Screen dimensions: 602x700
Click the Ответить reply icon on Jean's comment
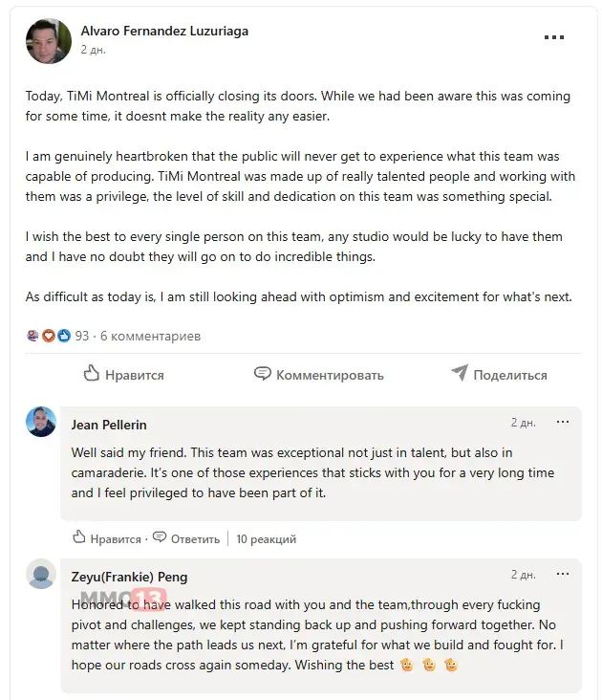click(x=160, y=537)
